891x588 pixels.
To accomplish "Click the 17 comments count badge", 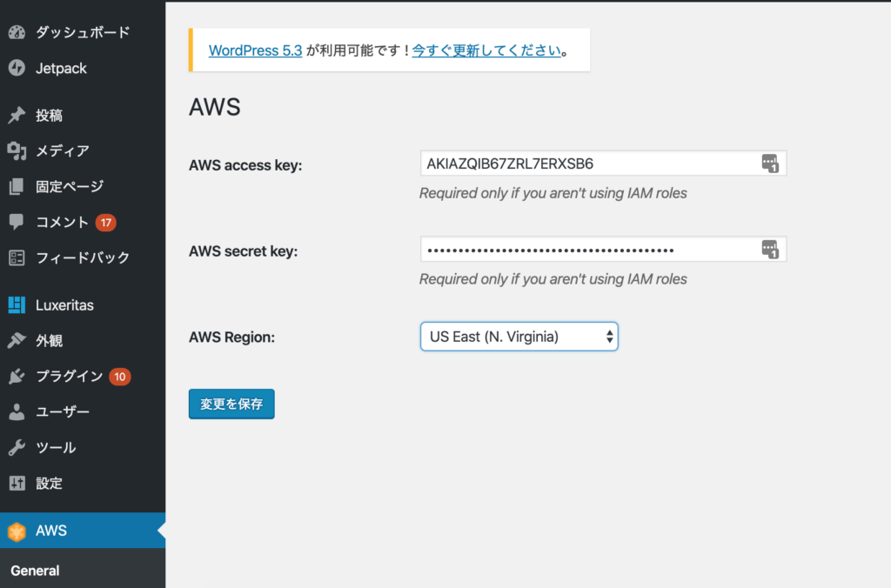I will [105, 223].
